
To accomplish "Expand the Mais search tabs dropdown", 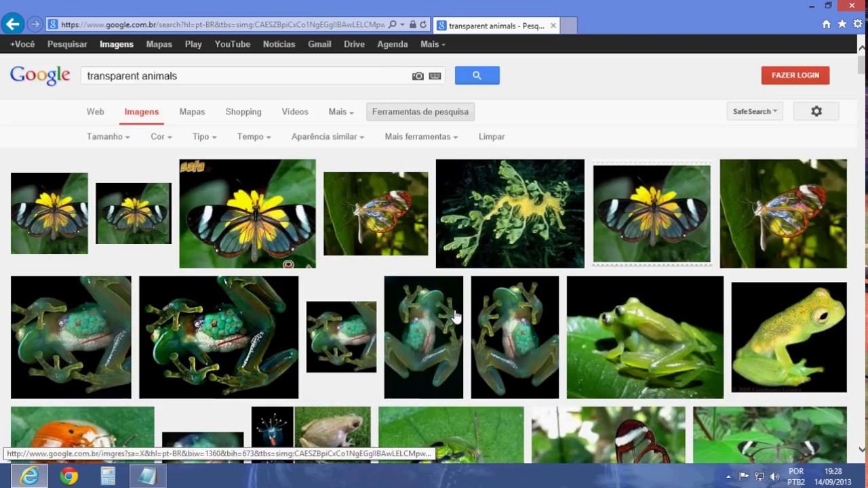I will [341, 112].
